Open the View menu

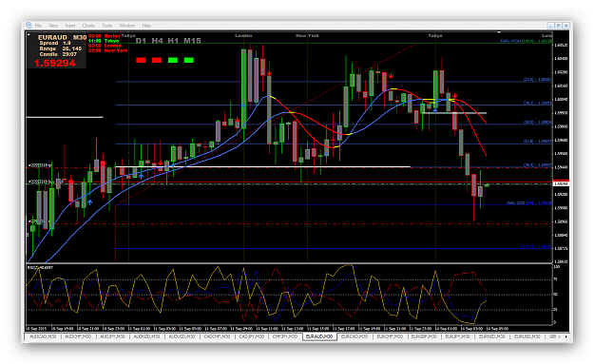tap(53, 26)
